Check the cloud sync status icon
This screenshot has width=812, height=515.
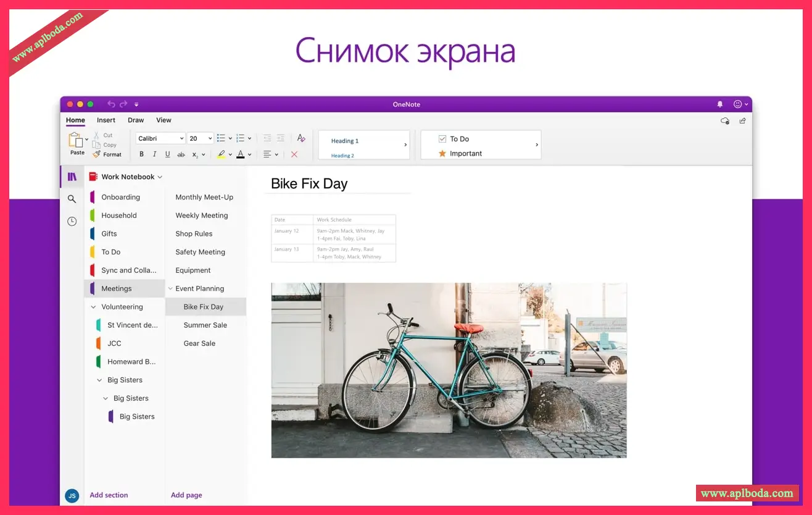click(725, 121)
